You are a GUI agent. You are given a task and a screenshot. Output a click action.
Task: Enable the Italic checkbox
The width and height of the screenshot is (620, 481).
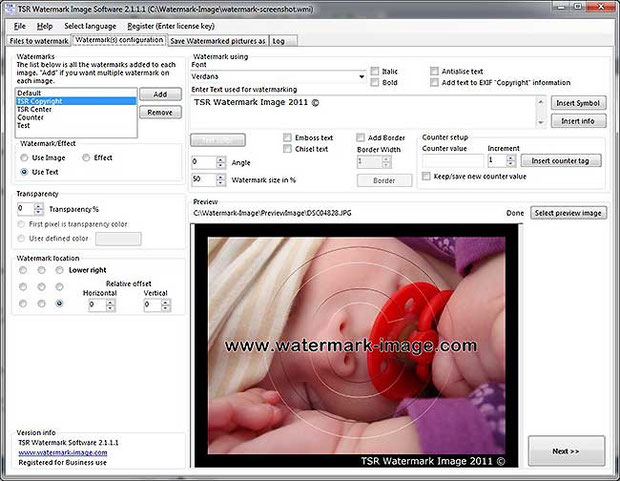(375, 71)
